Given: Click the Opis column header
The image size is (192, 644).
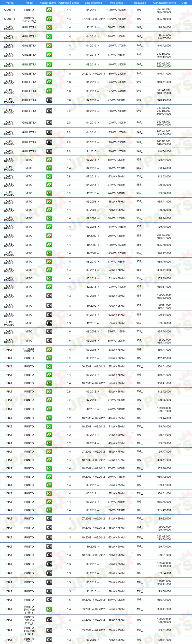Looking at the screenshot, I should (184, 3).
